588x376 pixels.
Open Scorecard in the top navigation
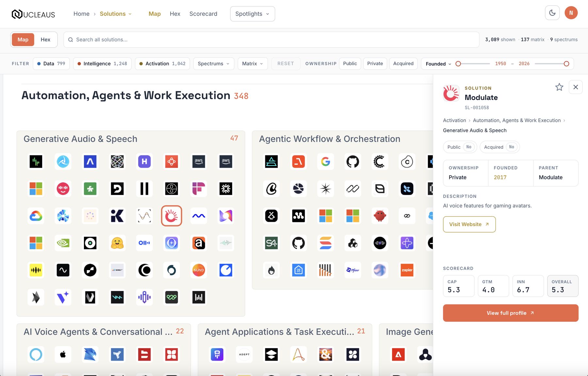(203, 14)
